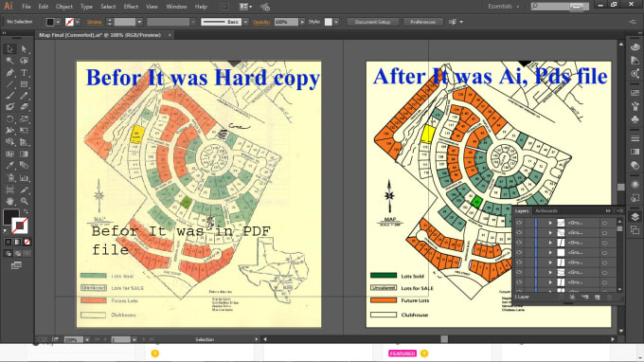Screen dimensions: 644x362
Task: Open the Bridge icon in menu bar
Action: click(x=224, y=7)
